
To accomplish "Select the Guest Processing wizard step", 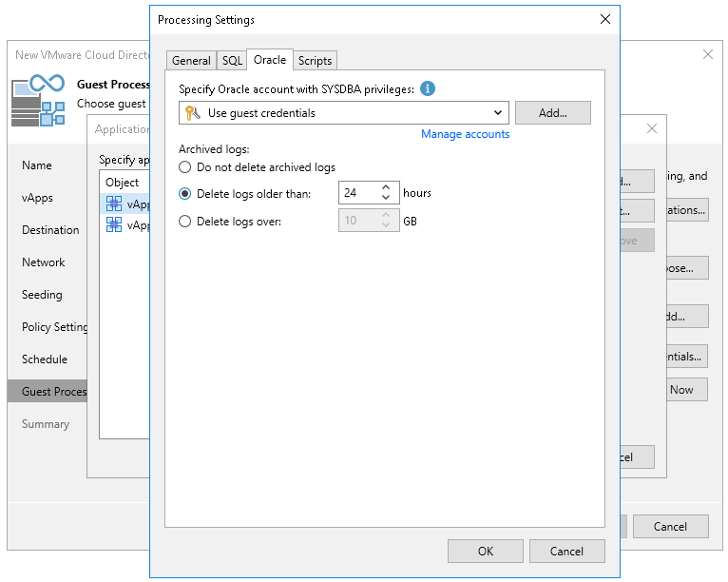I will point(48,391).
